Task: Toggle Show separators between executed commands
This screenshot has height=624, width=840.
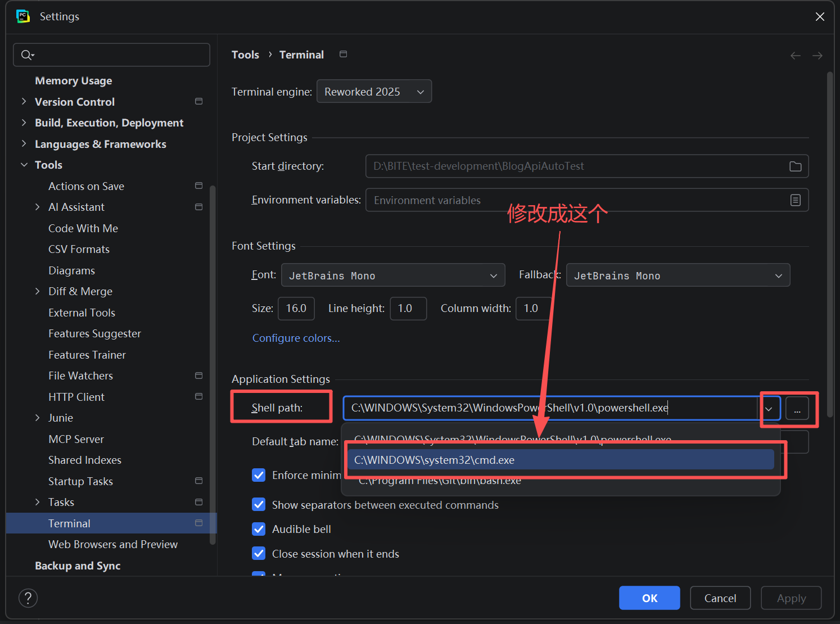Action: tap(259, 504)
